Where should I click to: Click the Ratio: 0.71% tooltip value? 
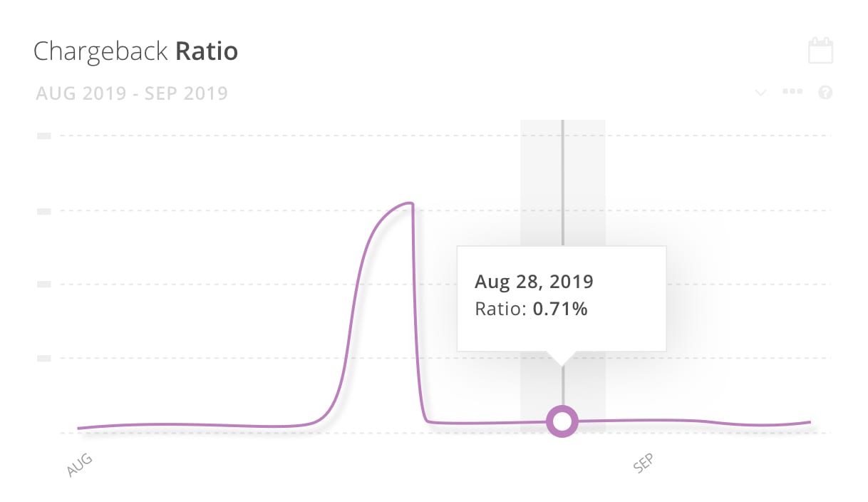click(531, 309)
